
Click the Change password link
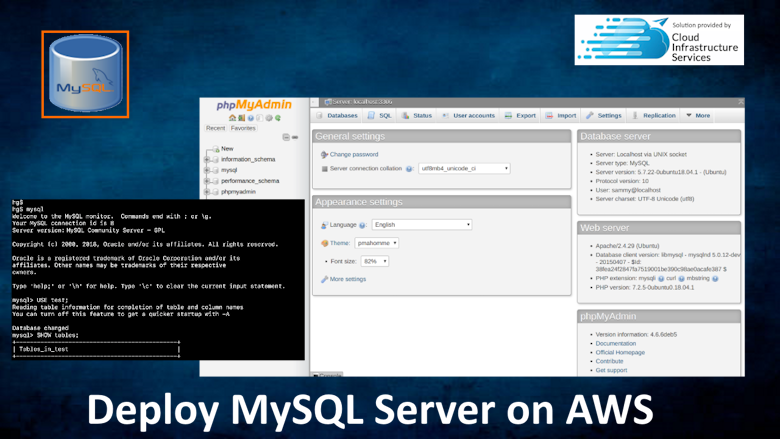point(354,154)
